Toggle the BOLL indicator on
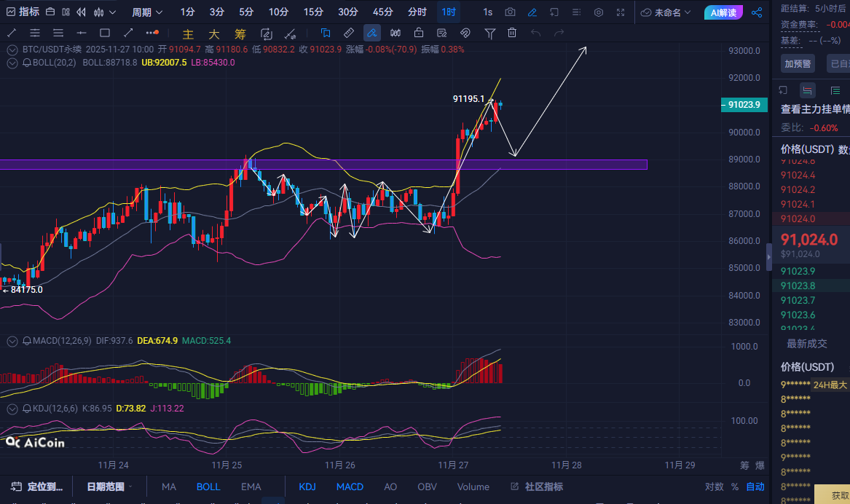Image resolution: width=850 pixels, height=504 pixels. coord(208,487)
